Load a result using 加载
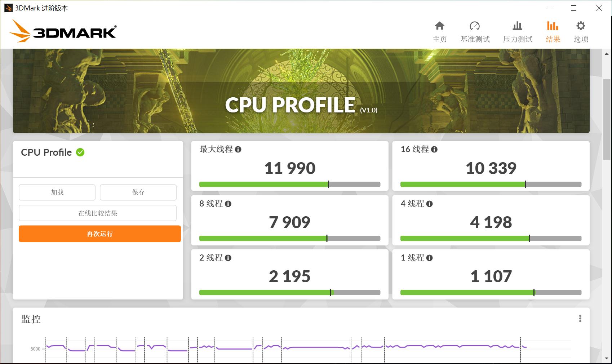The height and width of the screenshot is (364, 612). coord(57,192)
